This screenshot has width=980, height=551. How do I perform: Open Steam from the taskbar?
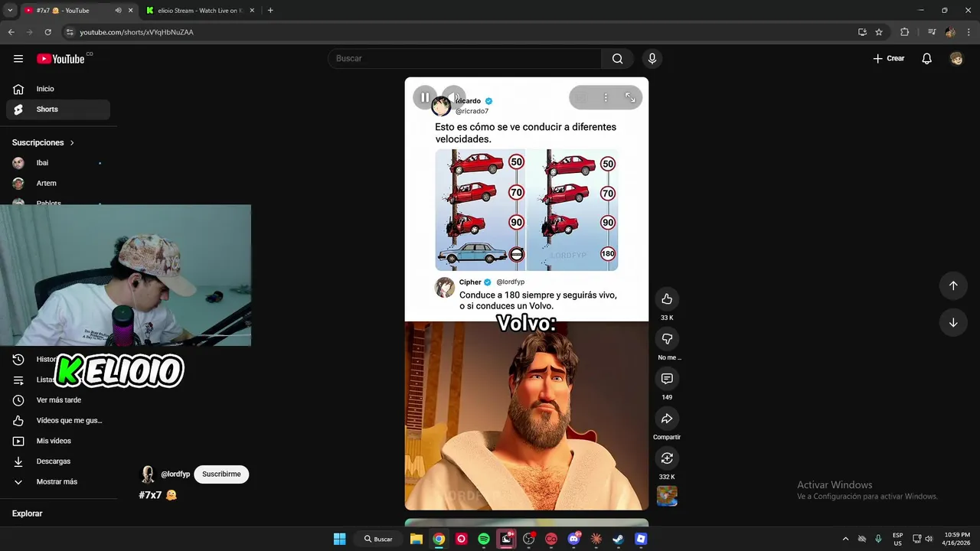[618, 539]
